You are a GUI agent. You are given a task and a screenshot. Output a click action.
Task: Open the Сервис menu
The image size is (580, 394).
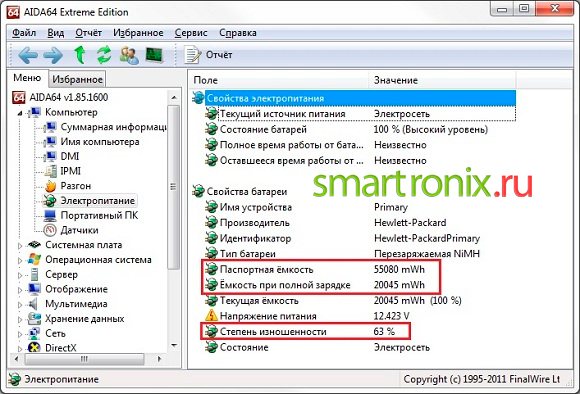pos(191,33)
